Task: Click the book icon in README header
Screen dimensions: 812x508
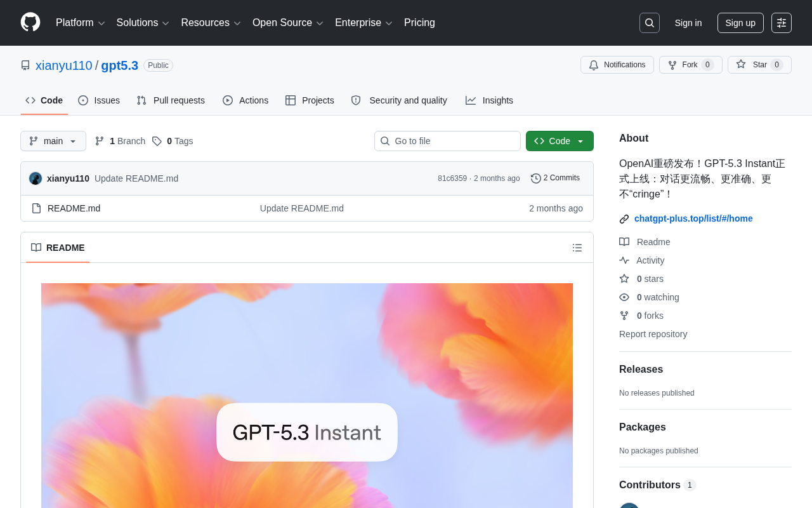Action: [36, 248]
